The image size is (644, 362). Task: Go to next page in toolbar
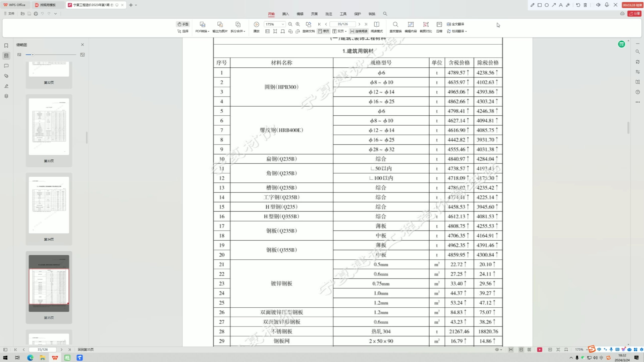pos(359,24)
